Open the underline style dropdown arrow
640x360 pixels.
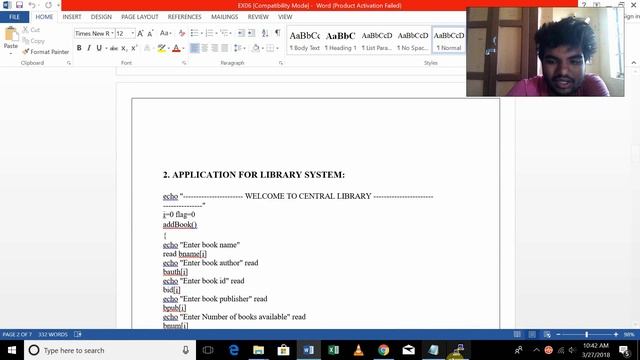pos(106,48)
